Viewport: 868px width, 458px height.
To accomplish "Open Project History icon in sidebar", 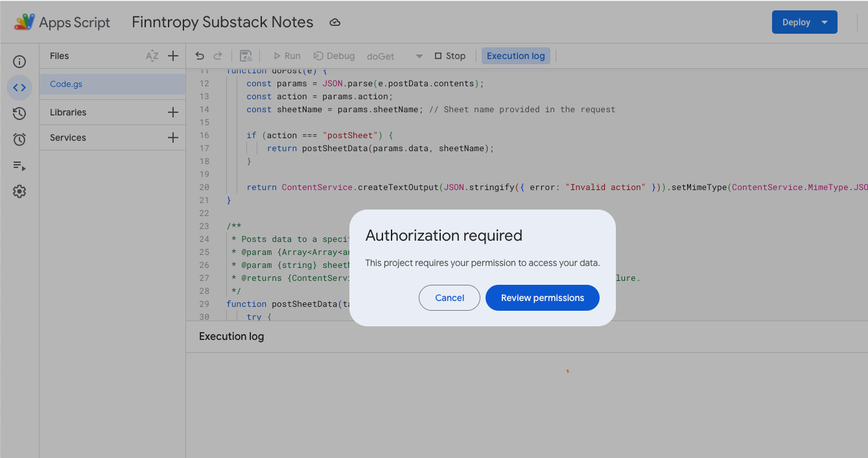I will [19, 114].
